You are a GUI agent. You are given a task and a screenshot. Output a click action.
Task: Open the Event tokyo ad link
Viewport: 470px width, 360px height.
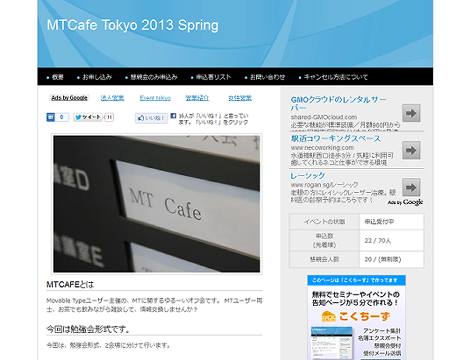155,98
